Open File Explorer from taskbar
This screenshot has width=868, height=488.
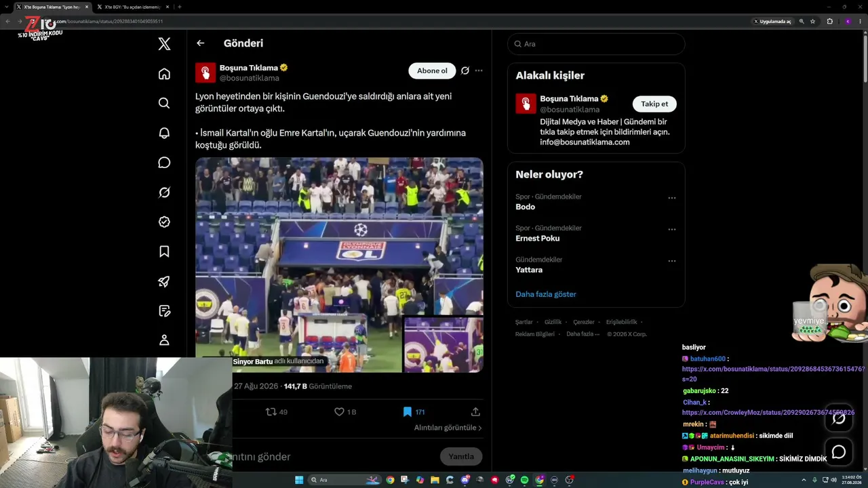point(435,480)
